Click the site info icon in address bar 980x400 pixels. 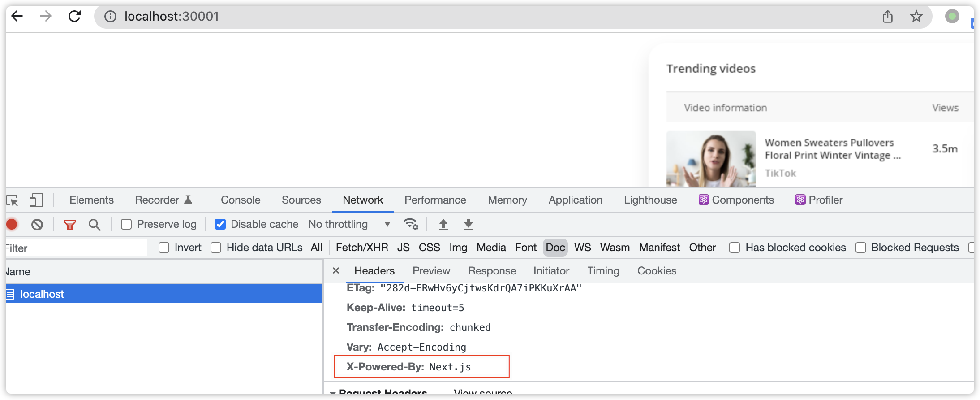[x=110, y=17]
